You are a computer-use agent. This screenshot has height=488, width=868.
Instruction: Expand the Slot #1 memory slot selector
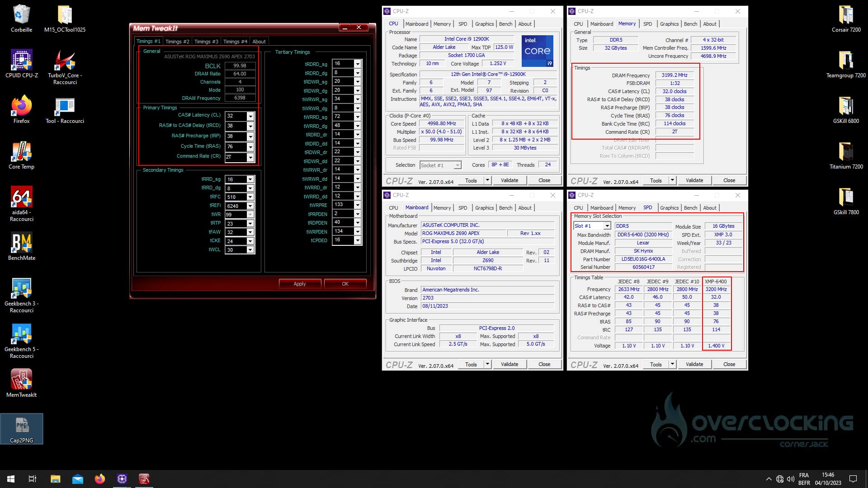pos(607,226)
